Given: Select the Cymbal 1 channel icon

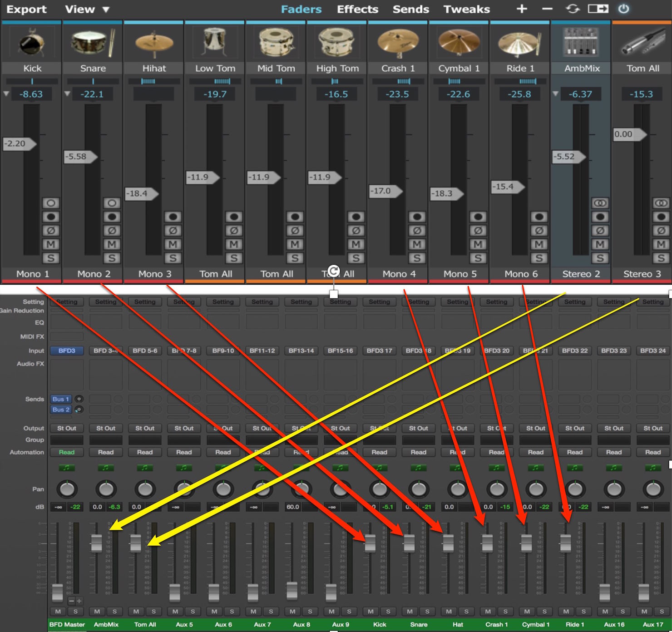Looking at the screenshot, I should click(x=459, y=43).
